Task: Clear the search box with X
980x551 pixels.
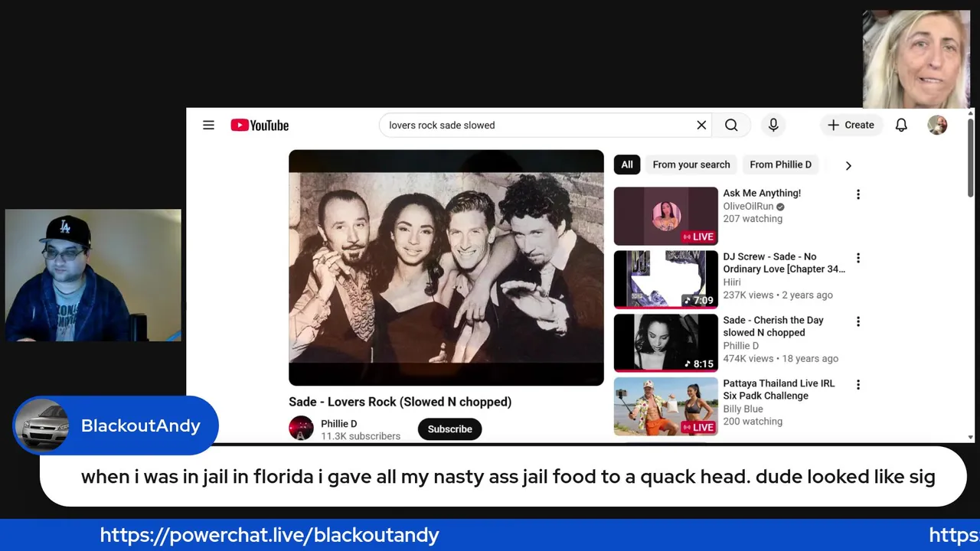Action: [701, 125]
